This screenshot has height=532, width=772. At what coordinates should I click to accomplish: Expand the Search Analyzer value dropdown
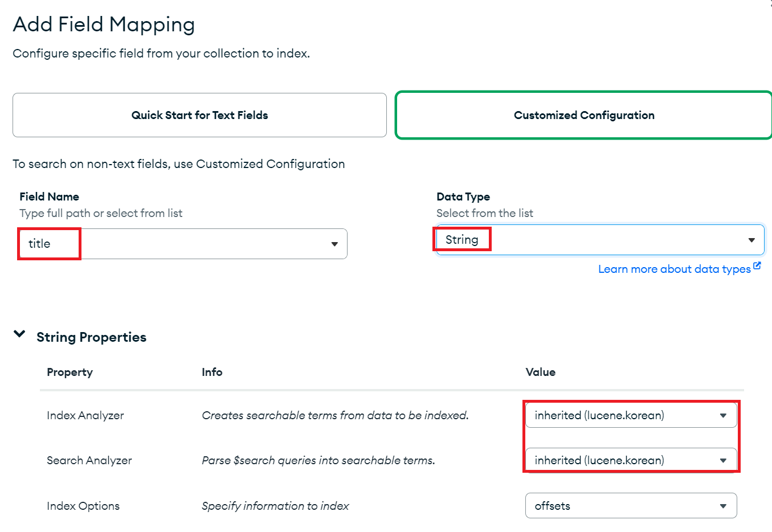pos(723,461)
